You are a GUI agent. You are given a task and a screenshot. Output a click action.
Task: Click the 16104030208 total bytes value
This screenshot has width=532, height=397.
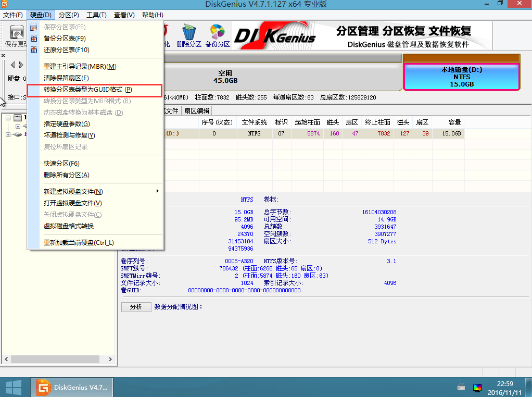pos(379,212)
